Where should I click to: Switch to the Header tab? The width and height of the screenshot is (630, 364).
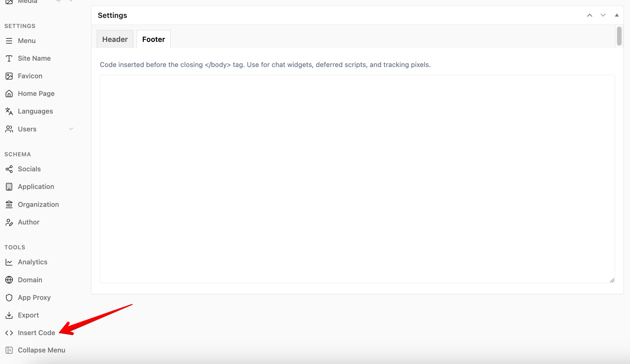(x=115, y=39)
